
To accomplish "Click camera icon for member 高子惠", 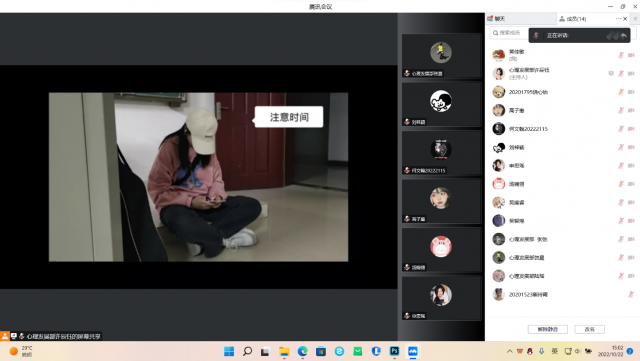I will pos(631,110).
